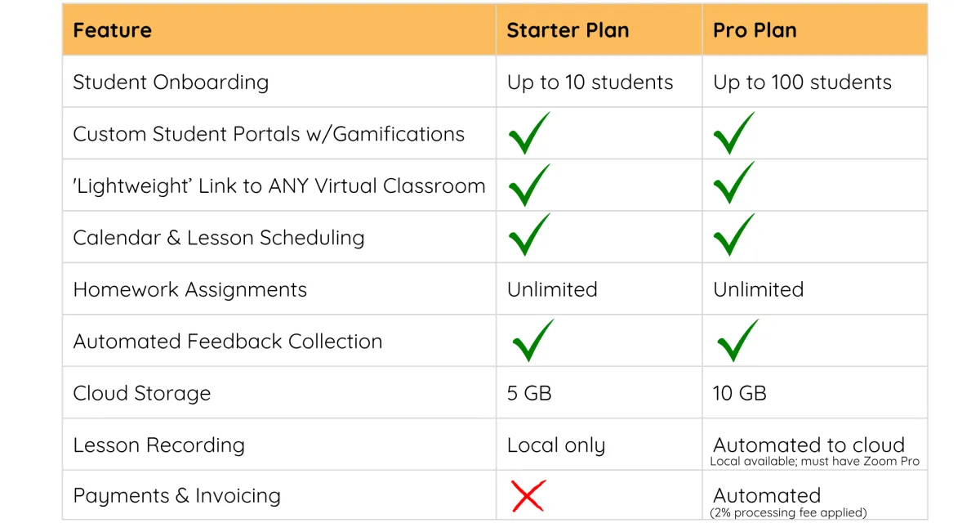
Task: Click the Homework Assignments row label
Action: click(x=189, y=290)
